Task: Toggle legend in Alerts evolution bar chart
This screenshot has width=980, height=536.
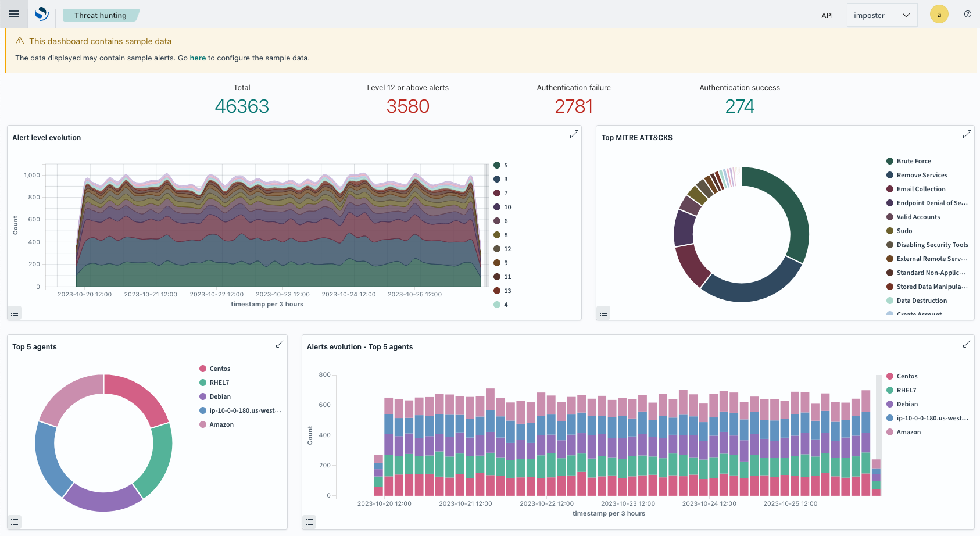Action: click(309, 522)
